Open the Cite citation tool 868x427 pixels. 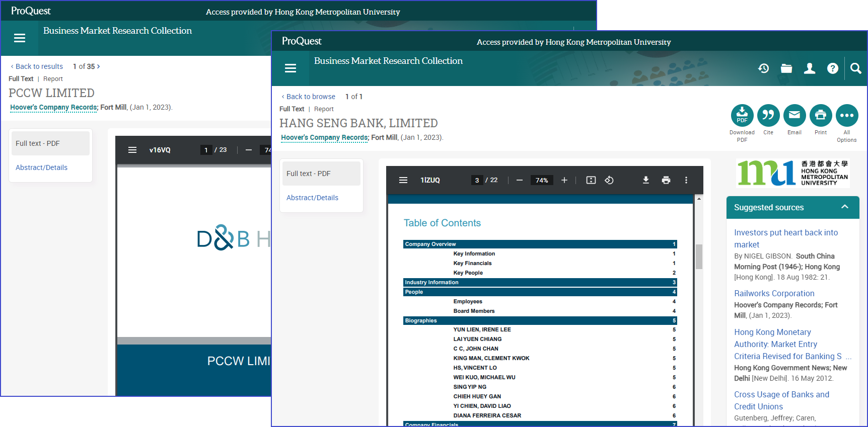click(768, 116)
